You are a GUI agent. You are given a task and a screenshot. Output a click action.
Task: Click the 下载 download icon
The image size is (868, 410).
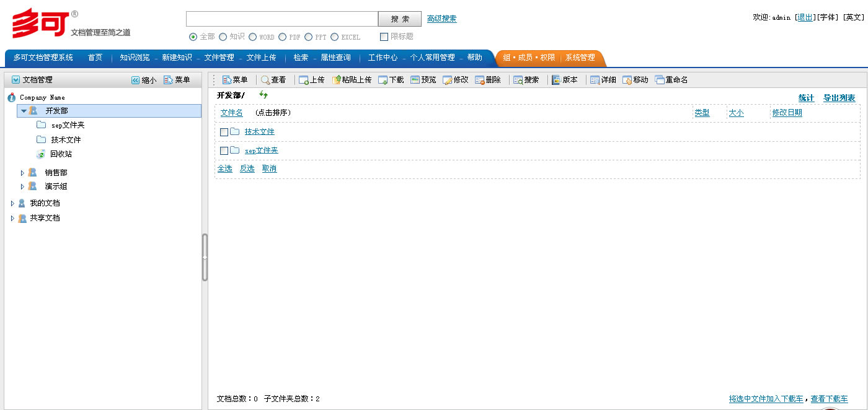click(x=390, y=79)
